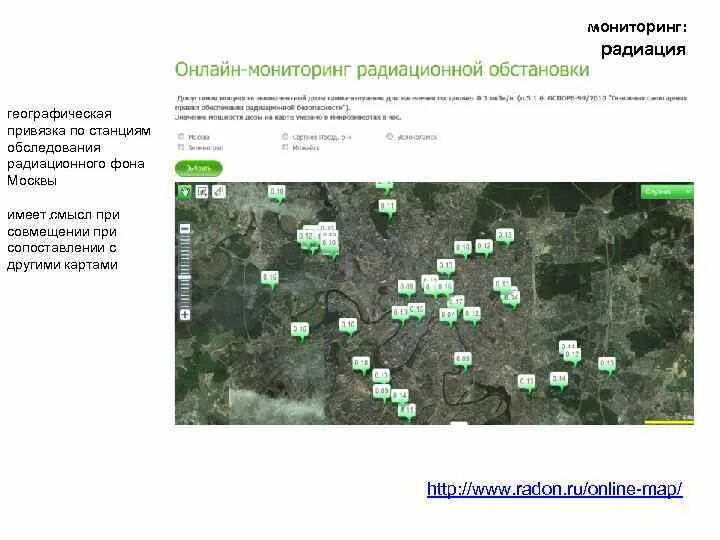This screenshot has width=720, height=540.
Task: Select the zoom-to-rectangle map tool
Action: pos(202,191)
